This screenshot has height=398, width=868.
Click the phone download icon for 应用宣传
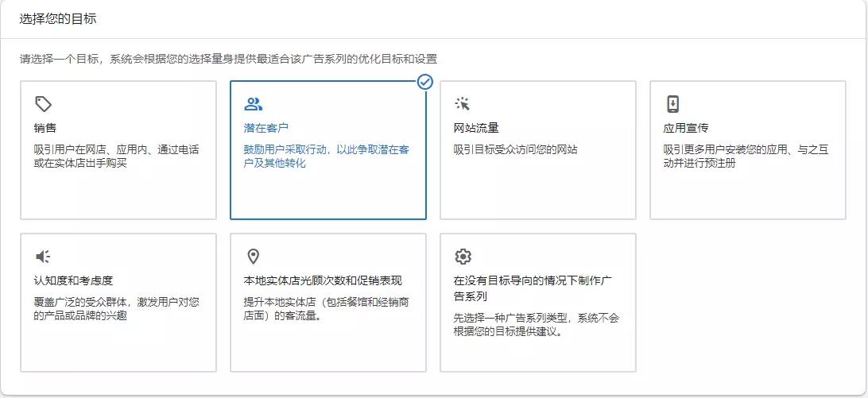click(672, 104)
